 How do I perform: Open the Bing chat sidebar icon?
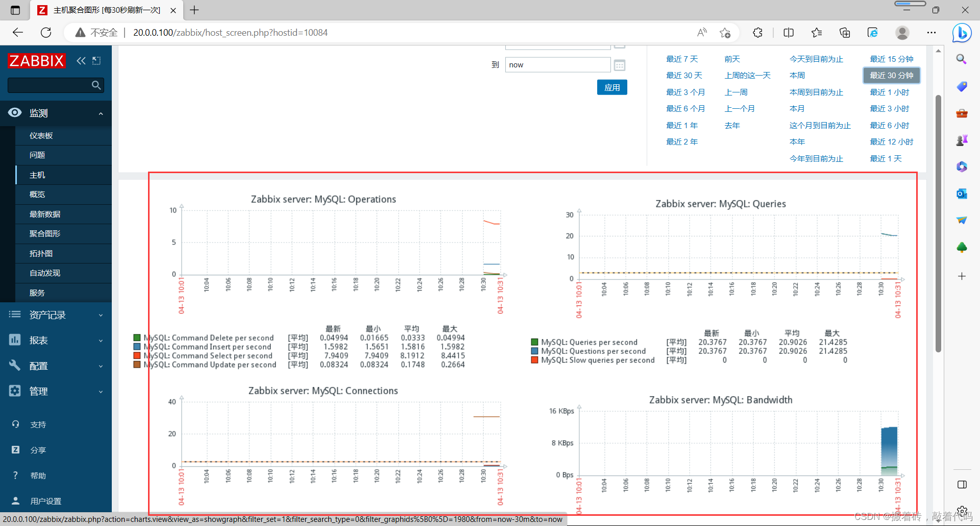[x=962, y=33]
